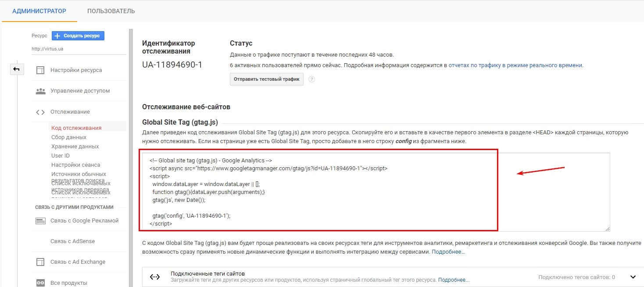Click the Связь с Ad Exchange icon
Screen dimensions: 644x287
pos(40,262)
